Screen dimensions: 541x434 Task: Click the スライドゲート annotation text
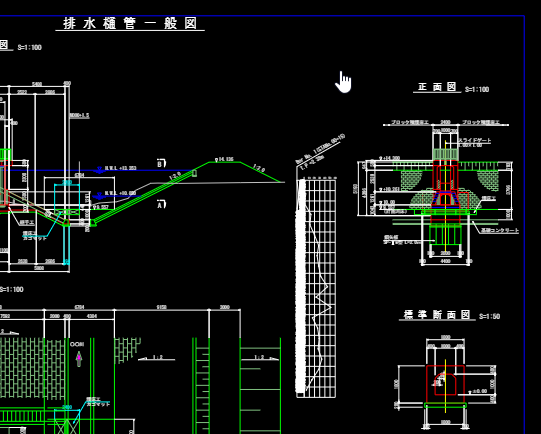(474, 140)
